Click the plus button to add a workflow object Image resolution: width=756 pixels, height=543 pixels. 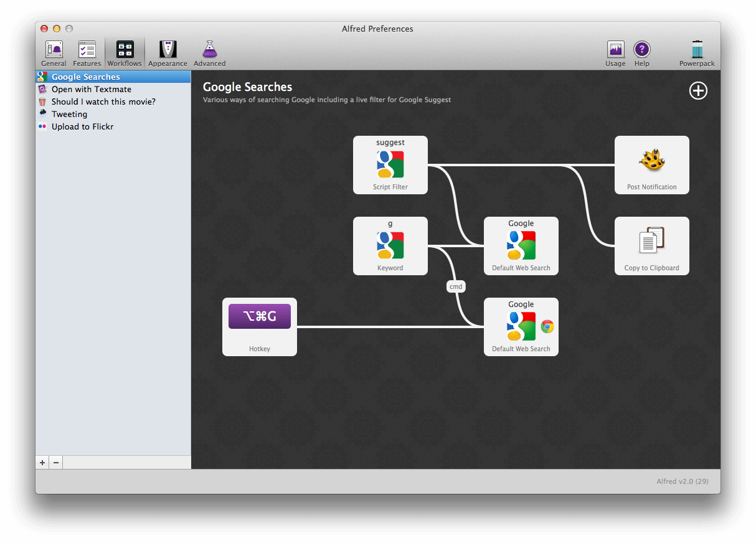click(x=698, y=90)
